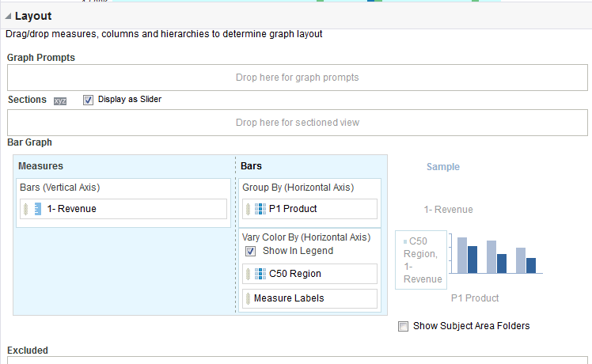Click the Sections xyz properties icon

pos(60,100)
